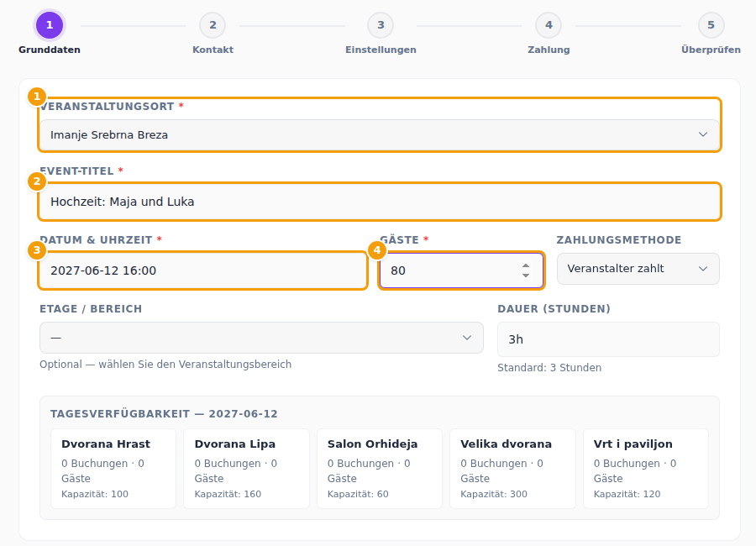Click 'Kapazität: 60' text
The height and width of the screenshot is (546, 756).
pos(358,494)
